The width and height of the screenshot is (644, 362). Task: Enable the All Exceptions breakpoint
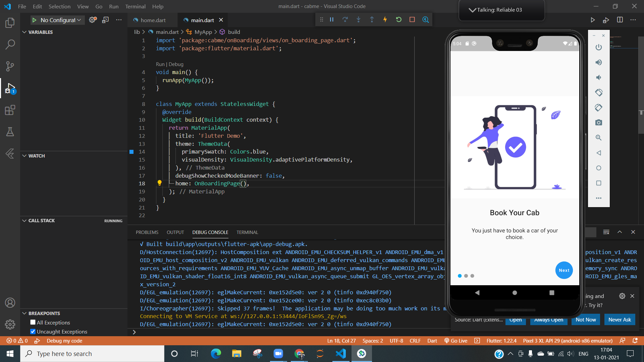click(x=33, y=322)
